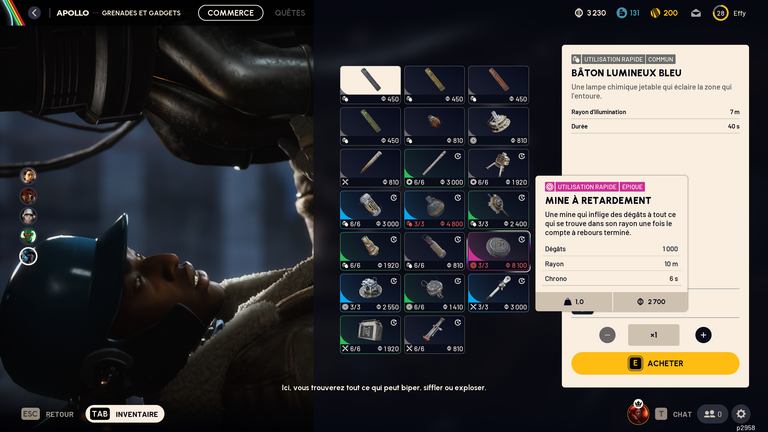This screenshot has height=432, width=768.
Task: Select the green-faced character portrait
Action: 28,236
